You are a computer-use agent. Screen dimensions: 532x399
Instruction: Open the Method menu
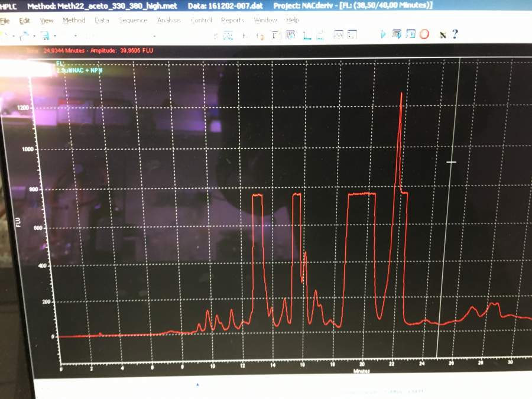(x=74, y=20)
